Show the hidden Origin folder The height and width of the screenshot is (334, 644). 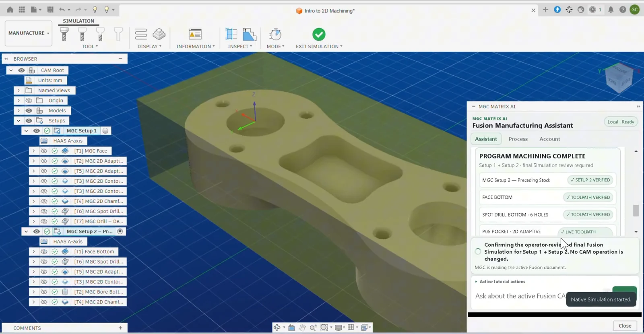(29, 100)
